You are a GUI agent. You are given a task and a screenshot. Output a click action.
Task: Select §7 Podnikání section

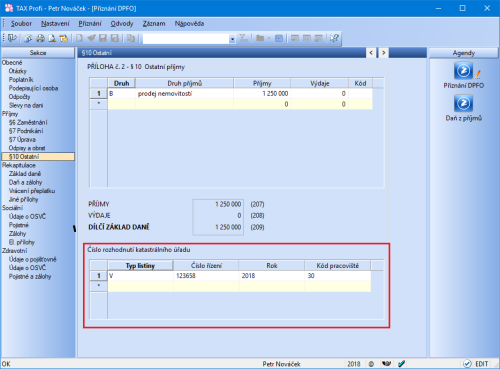(26, 131)
